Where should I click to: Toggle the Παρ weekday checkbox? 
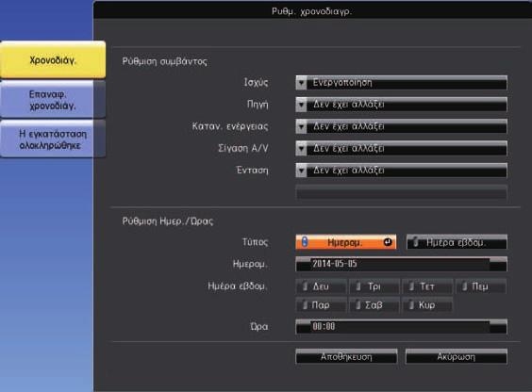tap(321, 305)
